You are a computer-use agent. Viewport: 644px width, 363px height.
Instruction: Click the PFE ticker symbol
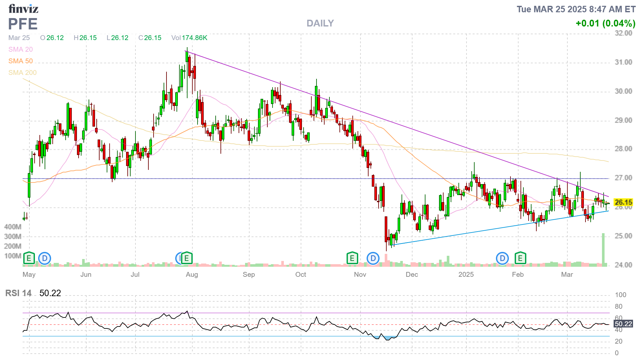pyautogui.click(x=23, y=24)
